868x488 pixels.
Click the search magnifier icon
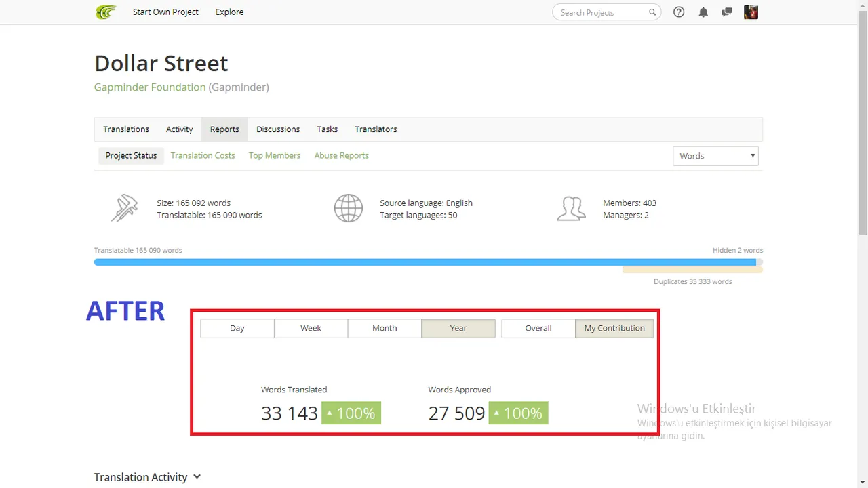652,12
